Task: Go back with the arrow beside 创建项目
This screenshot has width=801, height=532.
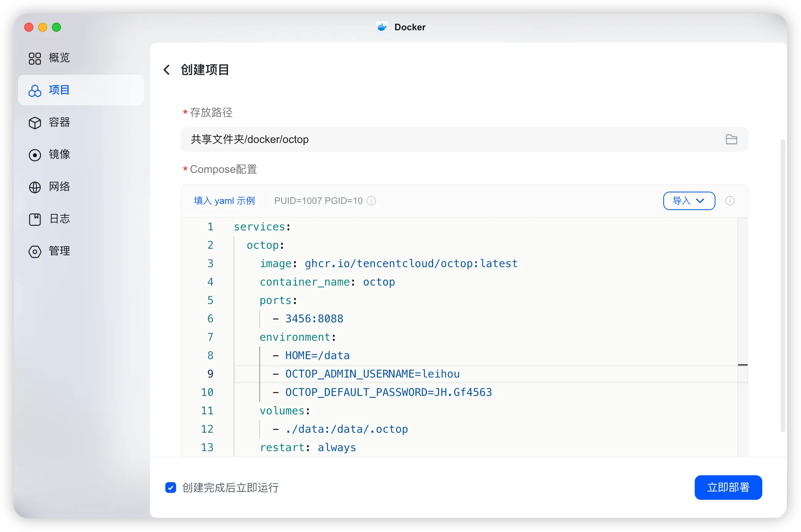Action: pos(166,70)
